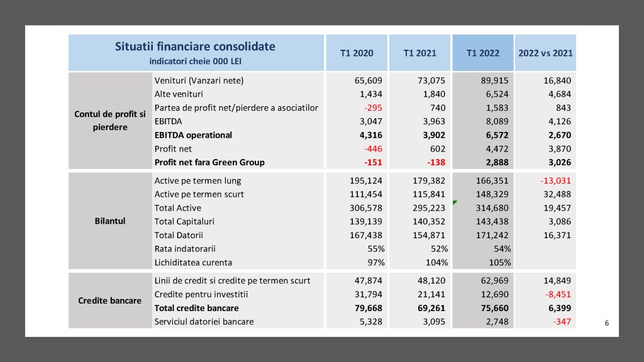644x362 pixels.
Task: Select the Credite bancare section label
Action: [x=109, y=300]
